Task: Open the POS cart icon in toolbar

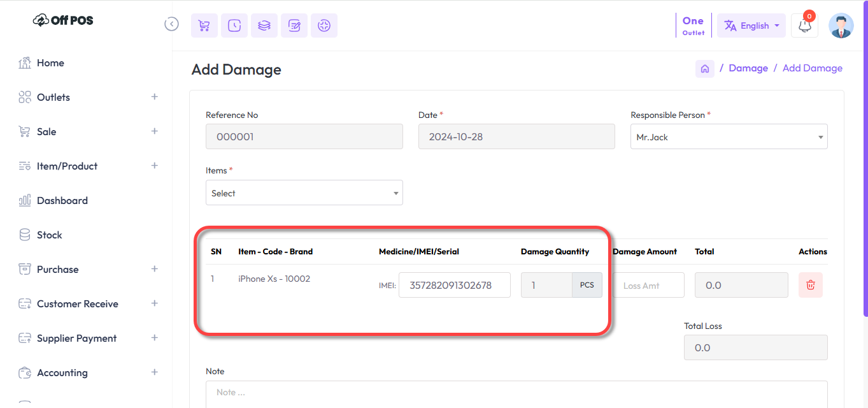Action: pos(204,25)
